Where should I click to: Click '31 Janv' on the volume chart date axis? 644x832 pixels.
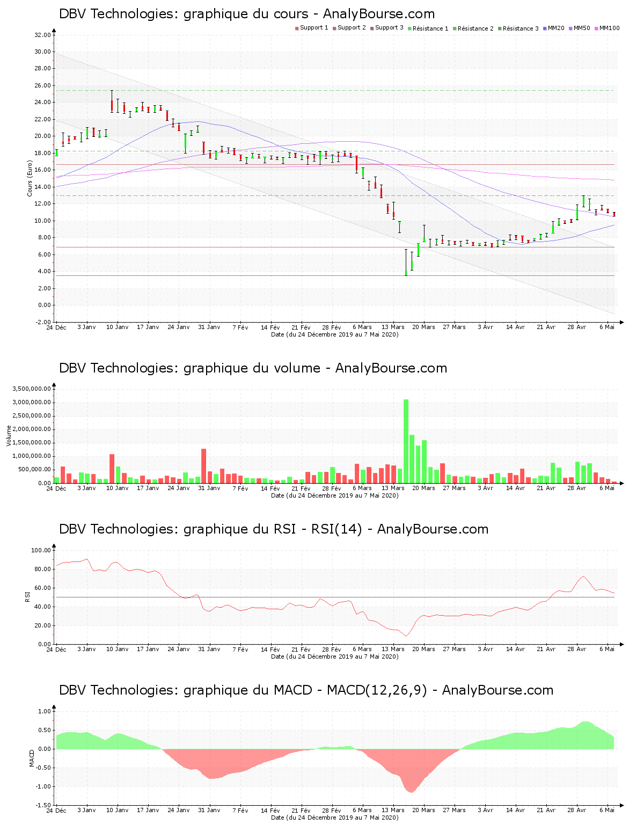coord(209,488)
